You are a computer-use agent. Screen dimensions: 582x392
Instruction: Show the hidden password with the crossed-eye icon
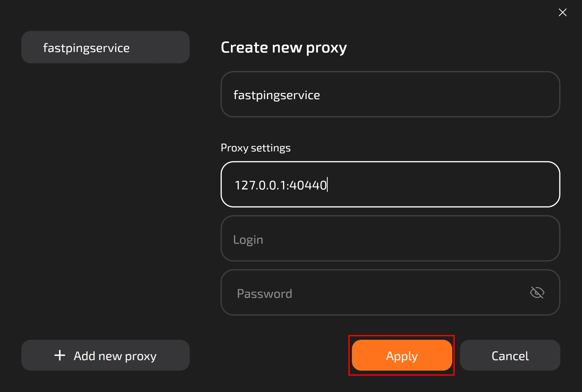[x=537, y=293]
